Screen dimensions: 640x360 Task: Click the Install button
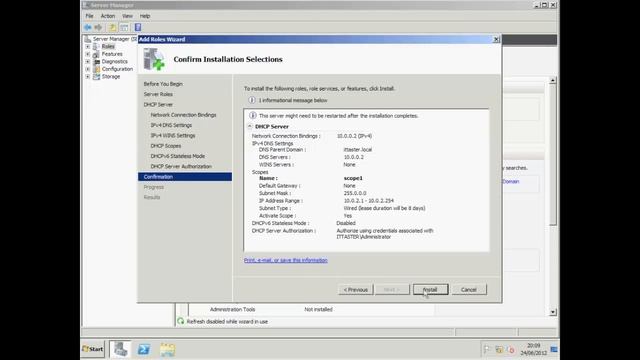(x=430, y=289)
